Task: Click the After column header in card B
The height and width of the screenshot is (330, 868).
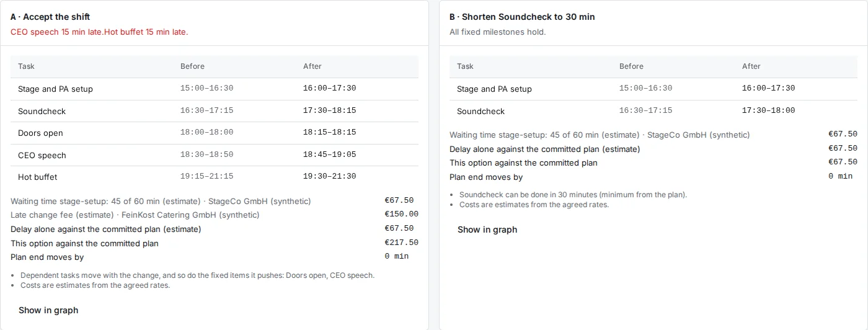Action: (x=751, y=66)
